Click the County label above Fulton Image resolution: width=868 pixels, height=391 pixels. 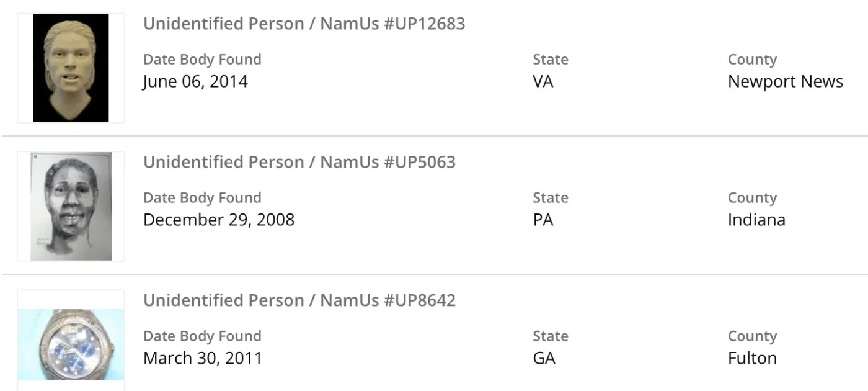click(752, 336)
